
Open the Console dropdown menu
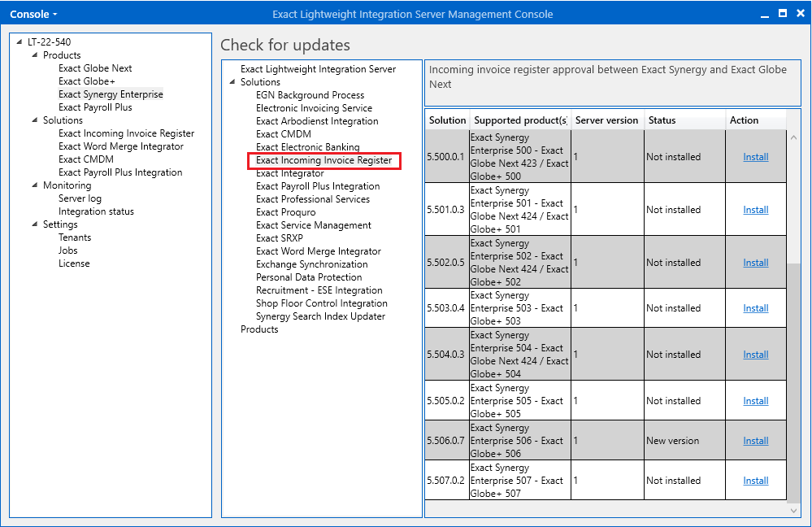(33, 14)
